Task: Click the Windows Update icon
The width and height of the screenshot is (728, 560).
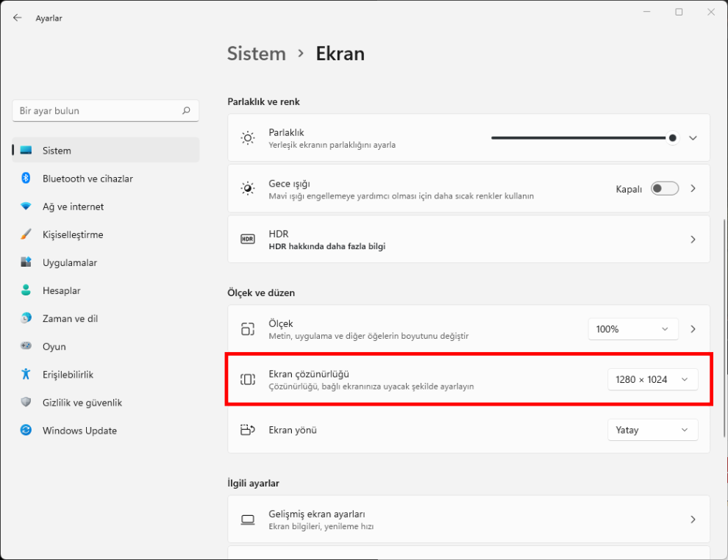Action: [x=26, y=431]
